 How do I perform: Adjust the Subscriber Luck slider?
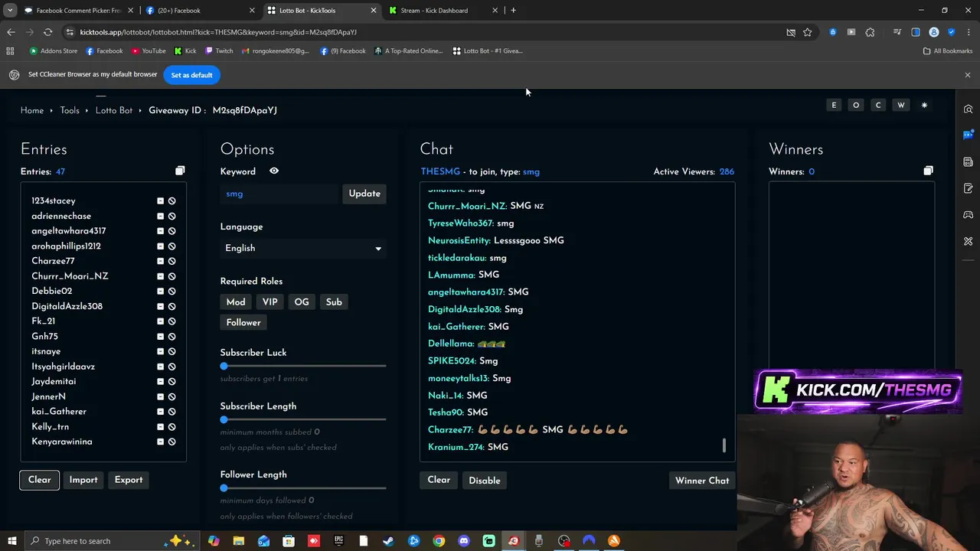coord(303,367)
